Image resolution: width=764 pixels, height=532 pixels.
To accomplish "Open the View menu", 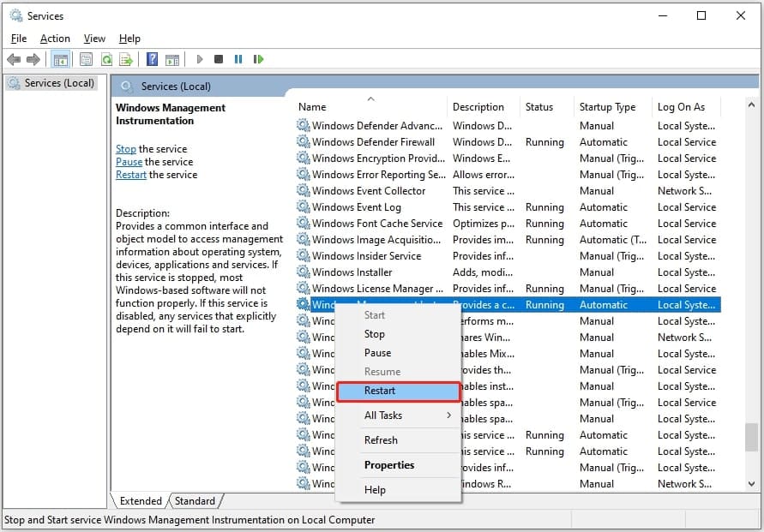I will pyautogui.click(x=94, y=39).
